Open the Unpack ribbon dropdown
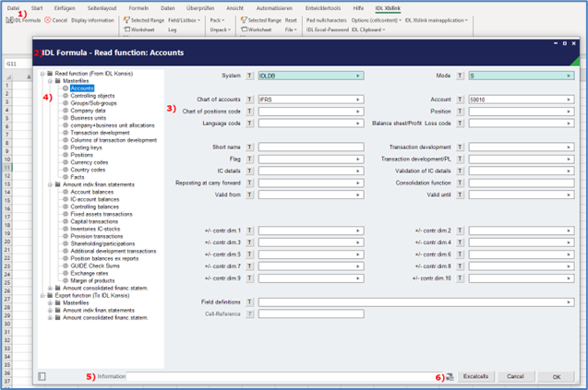 (x=220, y=30)
